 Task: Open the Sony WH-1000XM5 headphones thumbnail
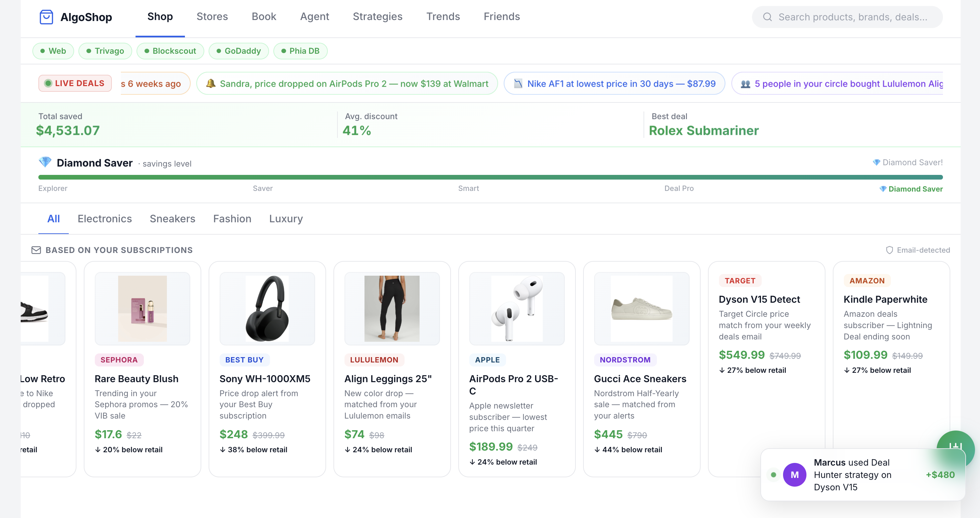pos(267,308)
